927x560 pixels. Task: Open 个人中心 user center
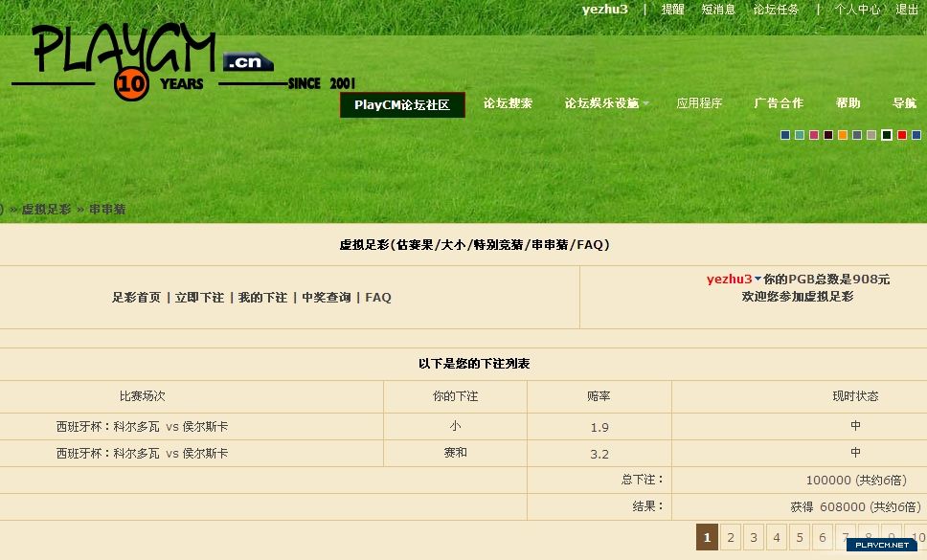pyautogui.click(x=857, y=10)
